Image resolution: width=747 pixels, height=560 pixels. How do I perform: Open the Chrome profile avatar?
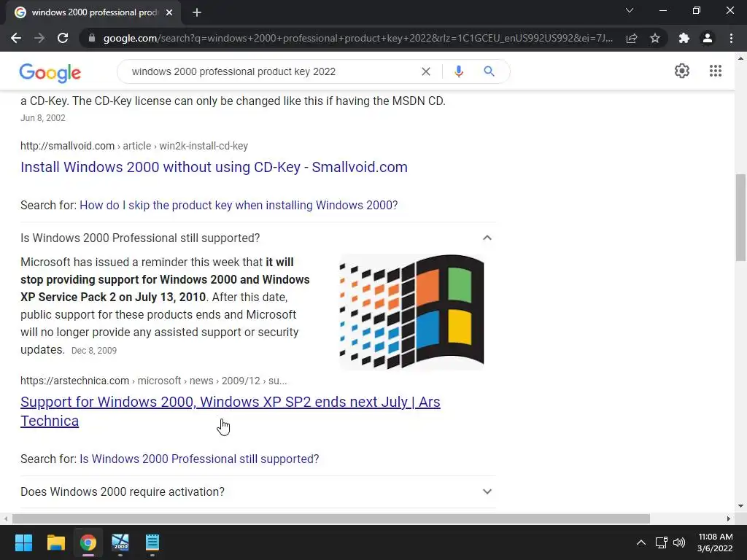708,38
